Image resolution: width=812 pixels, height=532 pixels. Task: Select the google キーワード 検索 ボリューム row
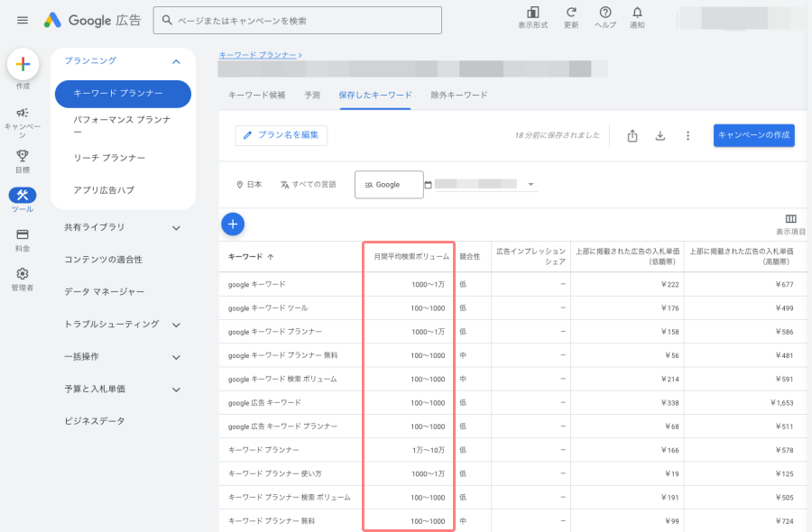[512, 380]
